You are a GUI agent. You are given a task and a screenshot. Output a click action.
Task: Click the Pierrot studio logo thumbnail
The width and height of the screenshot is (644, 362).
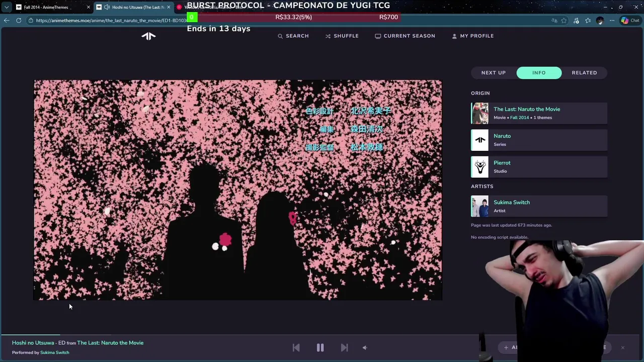pyautogui.click(x=479, y=167)
